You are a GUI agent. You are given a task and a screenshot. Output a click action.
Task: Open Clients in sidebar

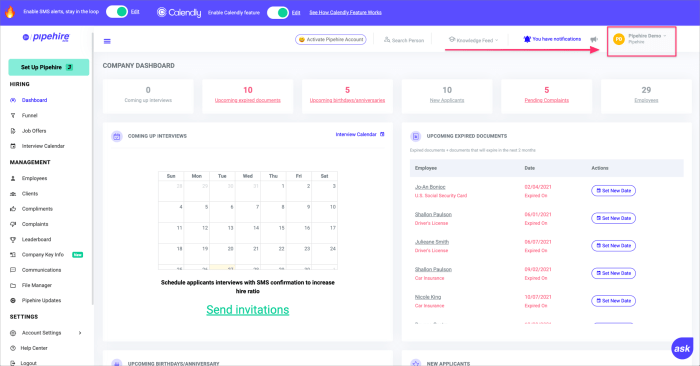[30, 194]
